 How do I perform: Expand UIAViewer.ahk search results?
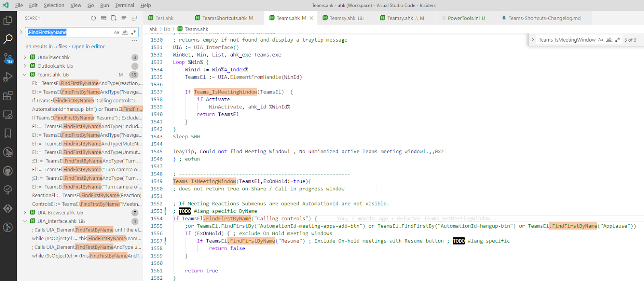pyautogui.click(x=25, y=57)
